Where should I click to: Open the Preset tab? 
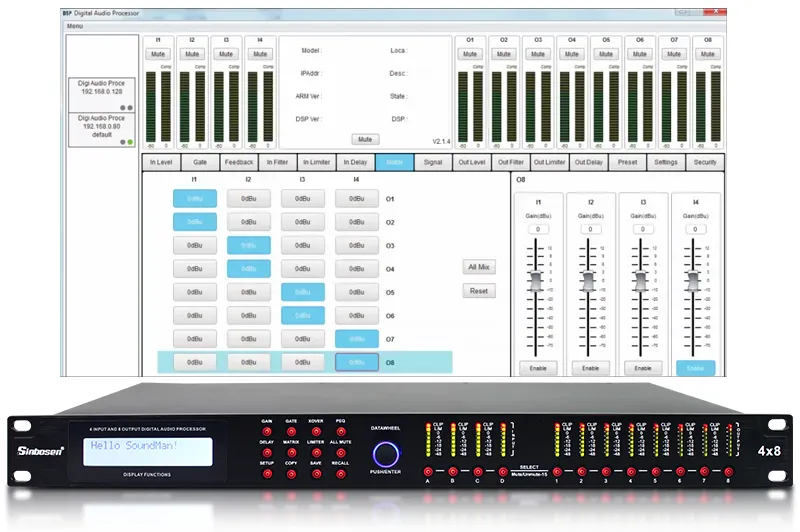627,162
